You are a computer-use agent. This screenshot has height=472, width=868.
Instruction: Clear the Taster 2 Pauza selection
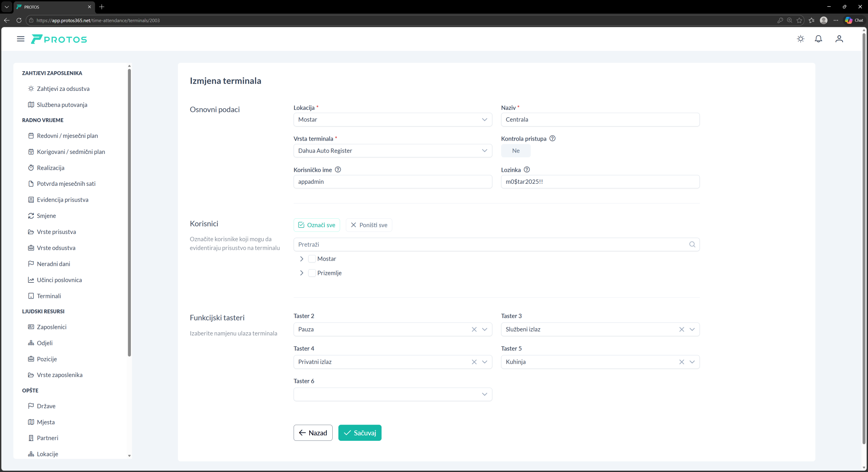click(x=474, y=329)
